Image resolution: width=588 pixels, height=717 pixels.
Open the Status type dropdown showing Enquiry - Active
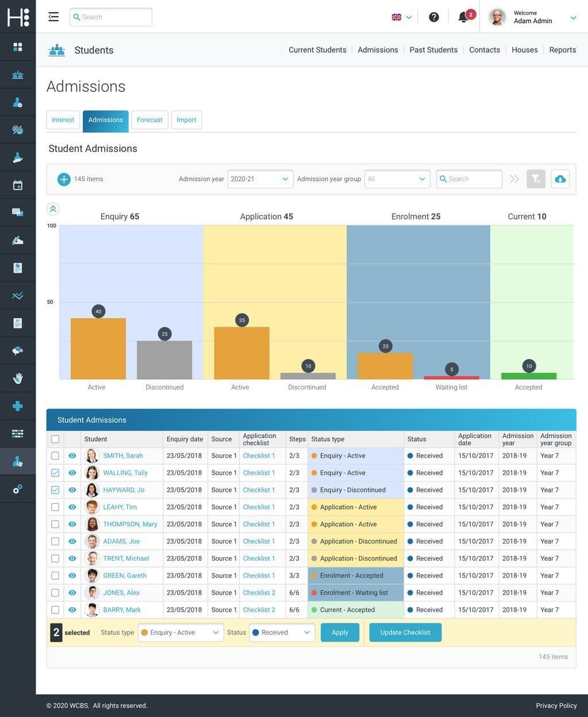pos(180,632)
